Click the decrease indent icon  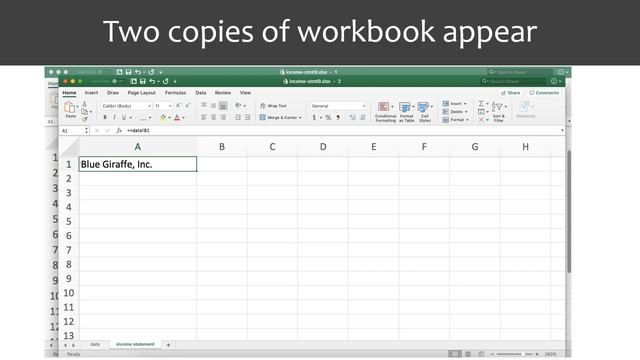[238, 118]
